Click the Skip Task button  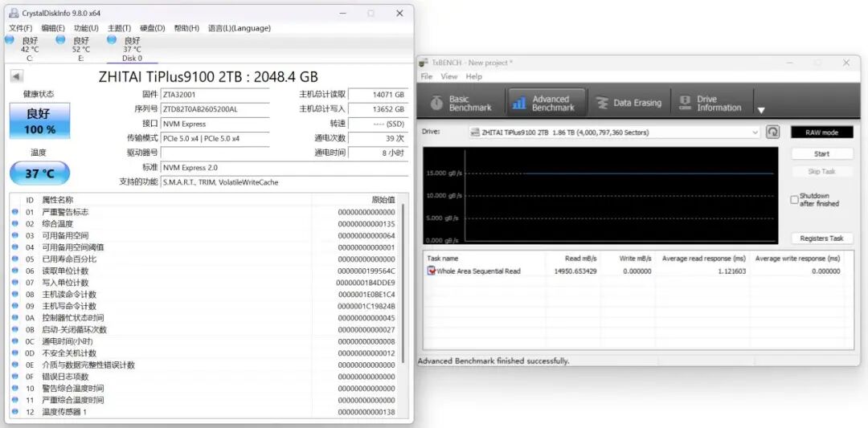tap(822, 171)
